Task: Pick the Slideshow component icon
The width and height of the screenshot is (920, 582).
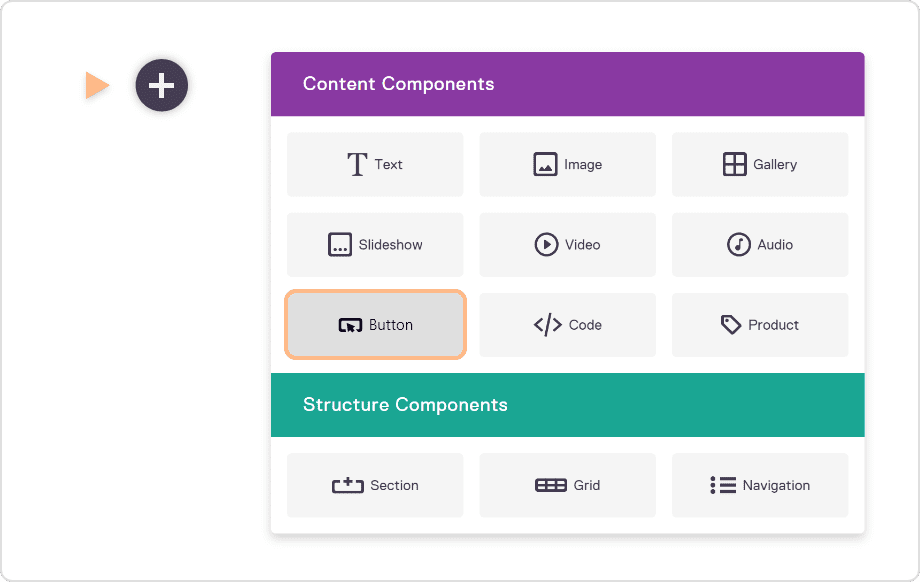Action: [x=340, y=245]
